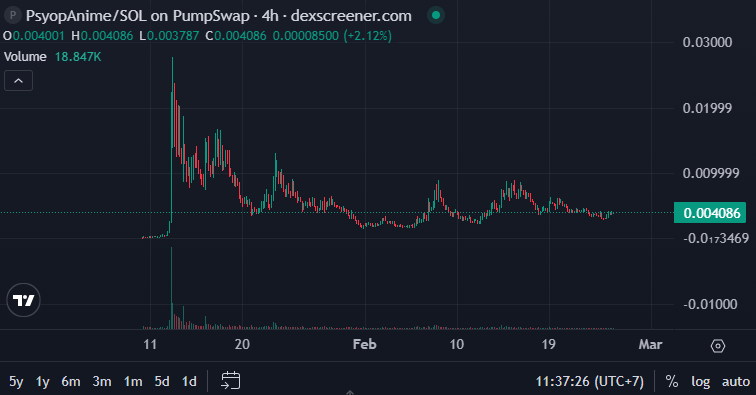The width and height of the screenshot is (756, 395).
Task: Click the open price value 0.004001
Action: tap(38, 36)
